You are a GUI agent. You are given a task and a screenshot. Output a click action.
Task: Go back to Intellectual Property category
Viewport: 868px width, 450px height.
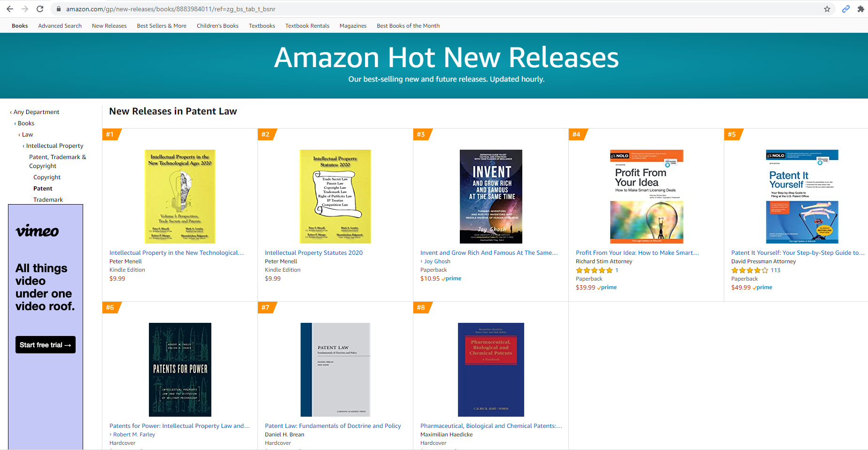(54, 146)
